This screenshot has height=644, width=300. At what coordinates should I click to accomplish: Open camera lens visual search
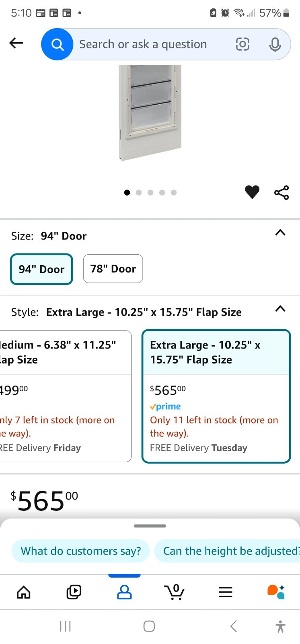click(x=242, y=44)
